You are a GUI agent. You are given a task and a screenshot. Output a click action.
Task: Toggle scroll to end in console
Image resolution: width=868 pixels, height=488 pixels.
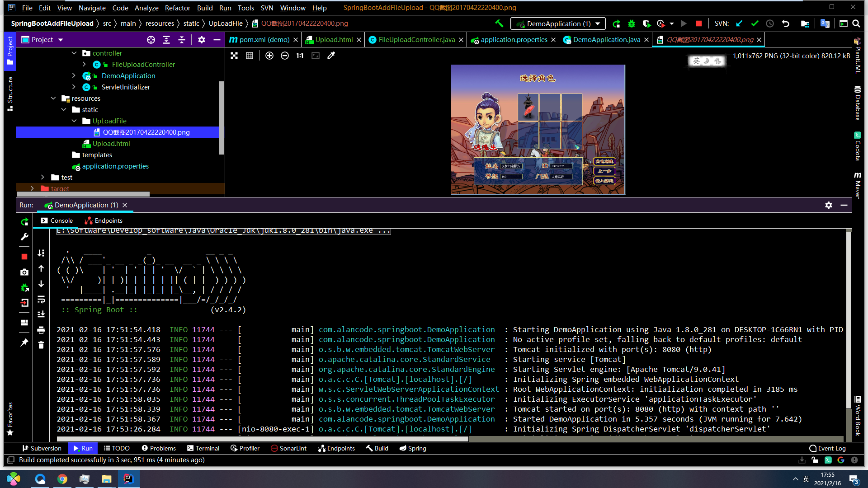(41, 314)
